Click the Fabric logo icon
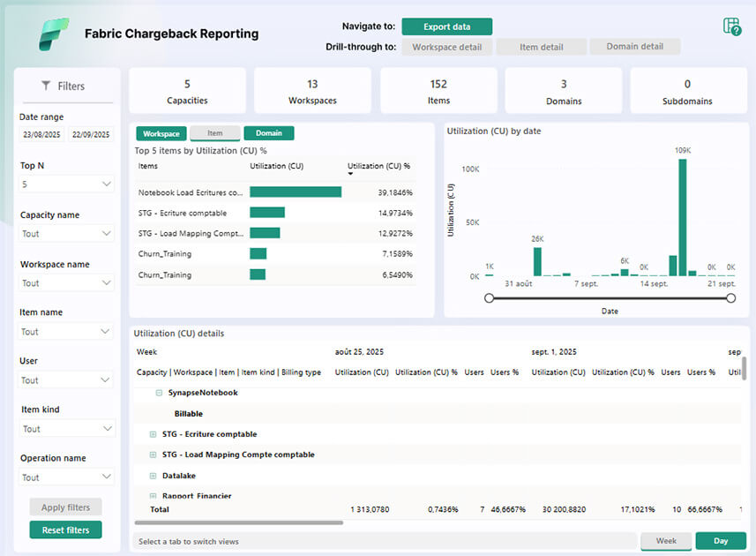 click(x=53, y=34)
